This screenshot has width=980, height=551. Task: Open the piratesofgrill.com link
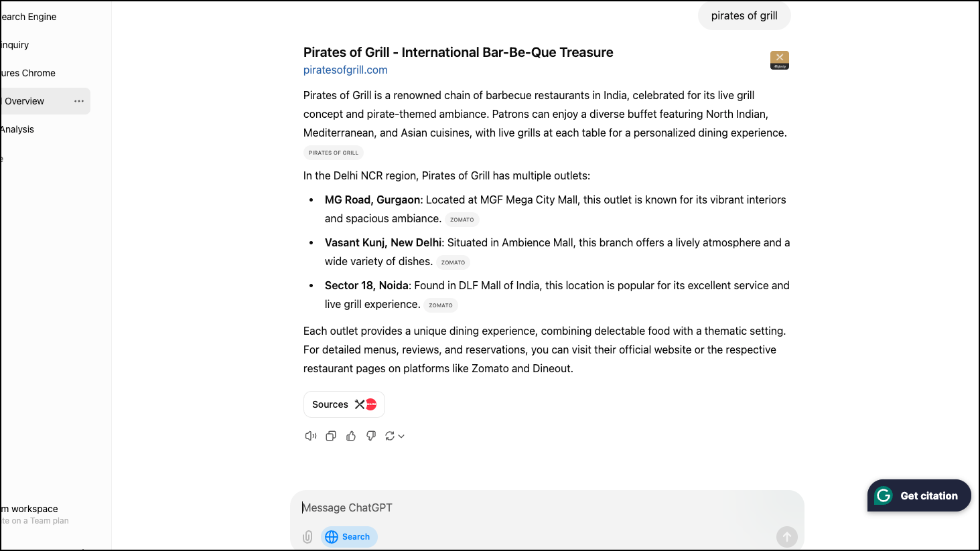[x=345, y=70]
